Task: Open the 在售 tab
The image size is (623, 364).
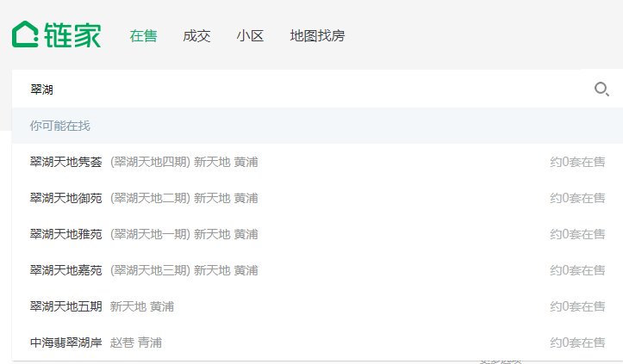Action: click(143, 36)
